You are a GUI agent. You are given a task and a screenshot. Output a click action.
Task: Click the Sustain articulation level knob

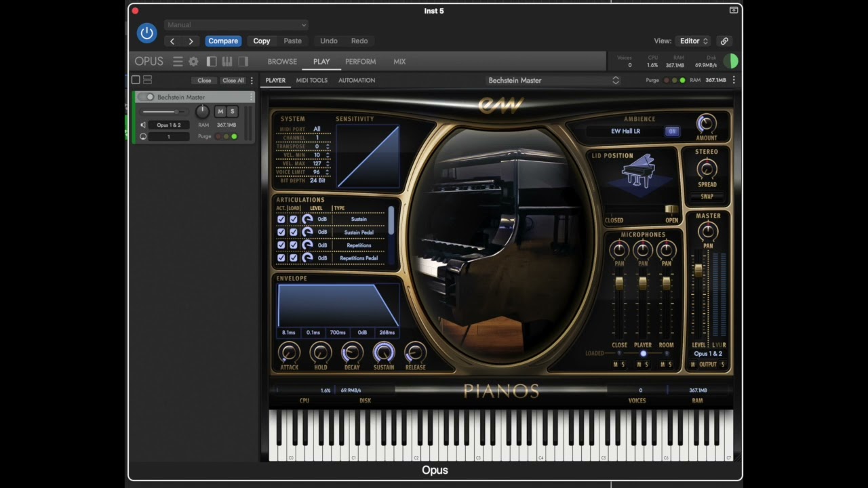coord(307,219)
